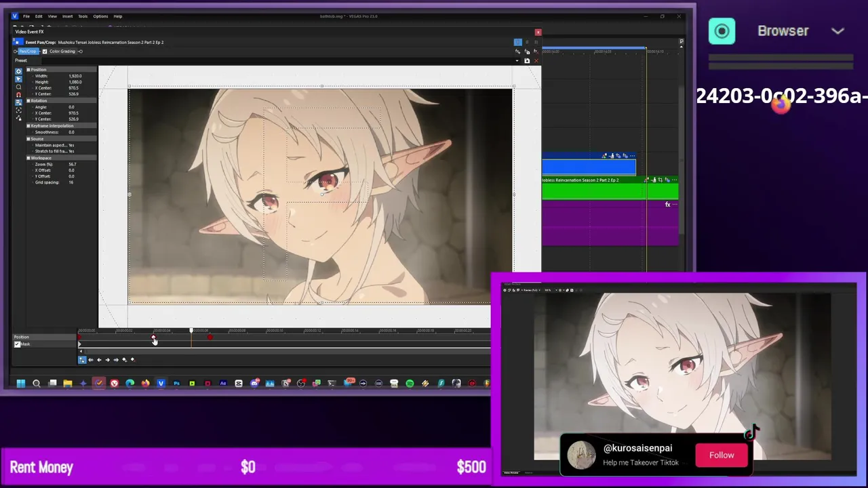Click the keyframe timeline cursor handle
868x488 pixels.
click(x=191, y=330)
